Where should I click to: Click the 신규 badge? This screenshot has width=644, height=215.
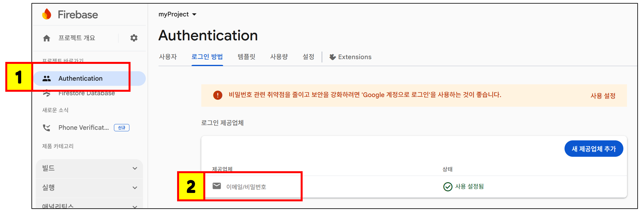tap(122, 128)
